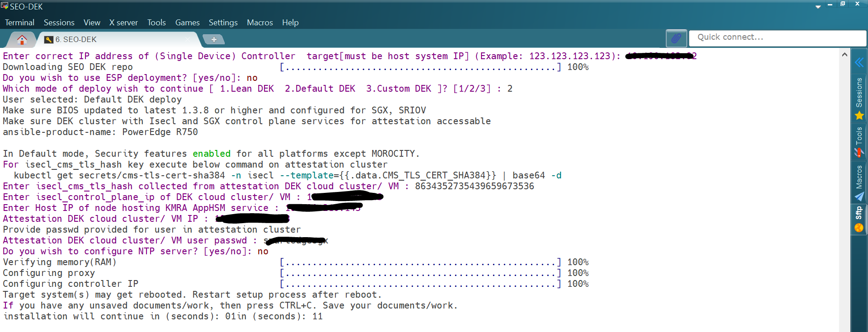Open the X server menu
Viewport: 868px width, 332px height.
[x=123, y=23]
